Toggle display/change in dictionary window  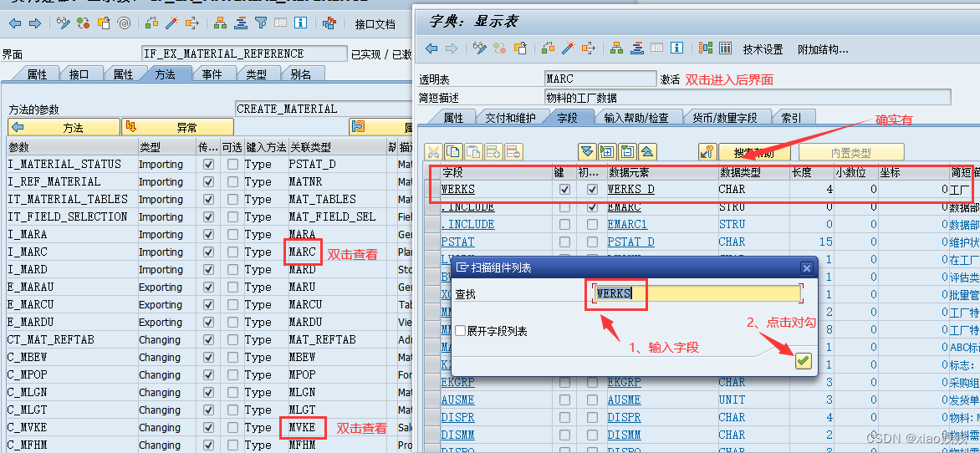pos(479,48)
